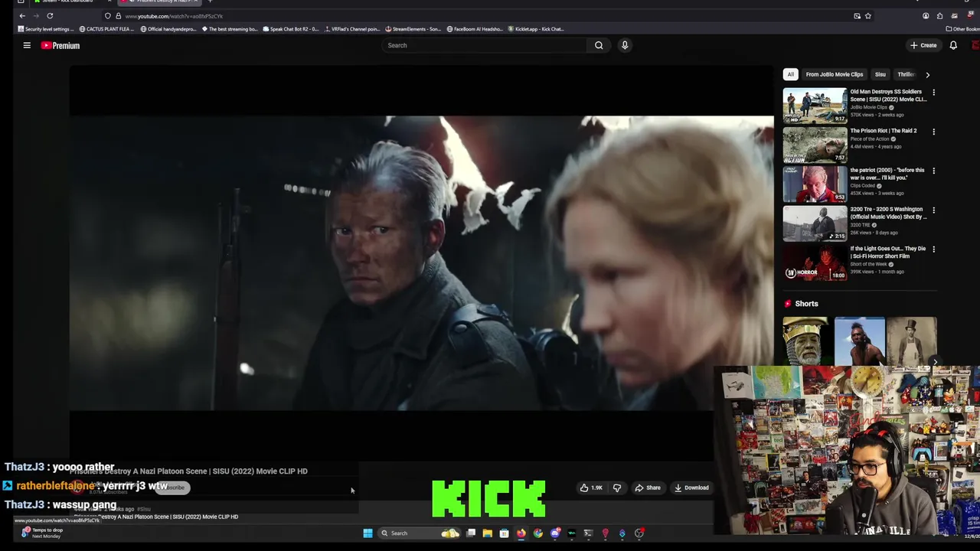Open the YouTube Create menu
Viewport: 980px width, 551px height.
[x=923, y=45]
